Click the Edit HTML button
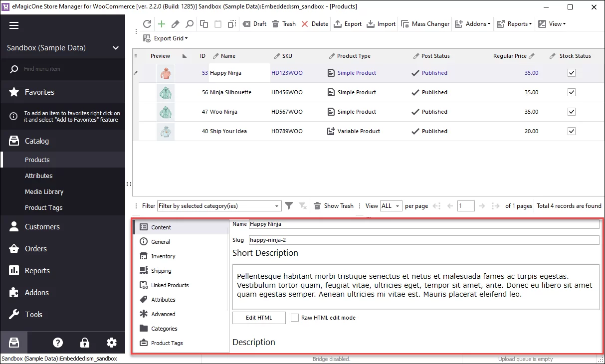The height and width of the screenshot is (364, 605). tap(259, 317)
